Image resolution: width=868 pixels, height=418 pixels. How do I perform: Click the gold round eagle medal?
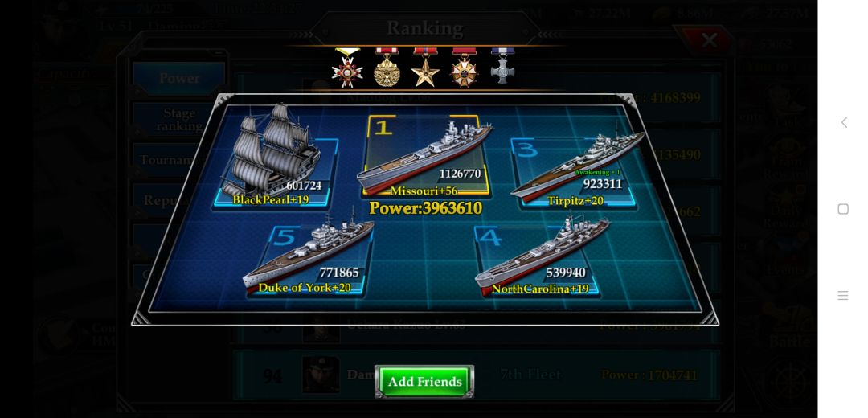[x=387, y=68]
